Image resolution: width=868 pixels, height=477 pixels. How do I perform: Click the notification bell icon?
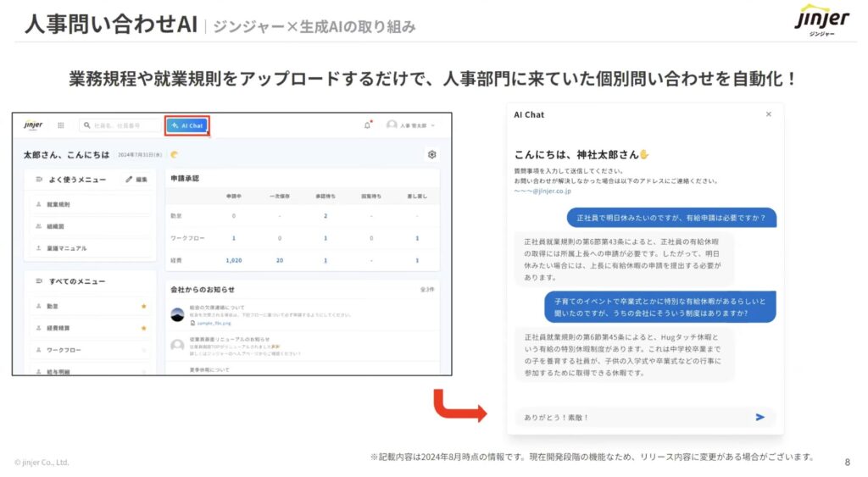tap(367, 125)
